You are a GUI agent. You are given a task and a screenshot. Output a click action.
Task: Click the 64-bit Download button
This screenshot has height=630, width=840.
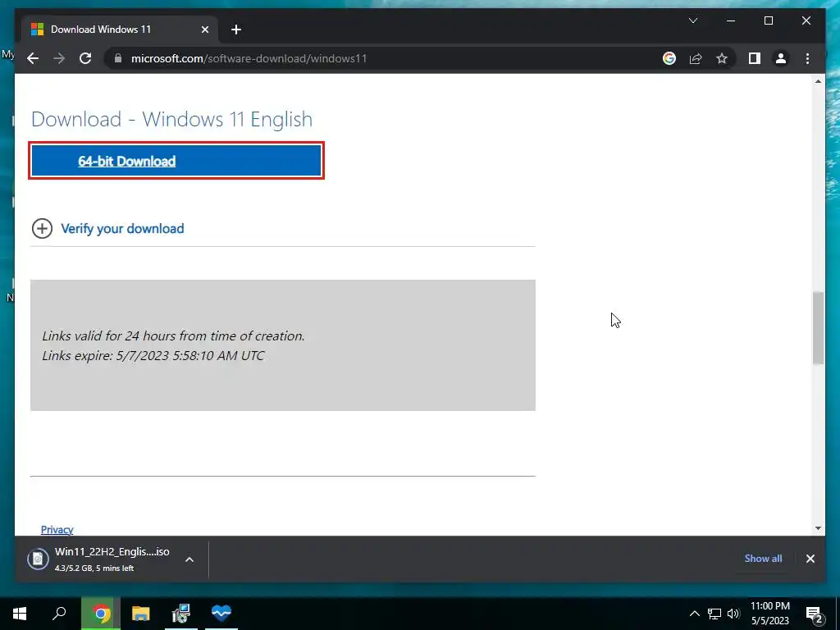176,161
